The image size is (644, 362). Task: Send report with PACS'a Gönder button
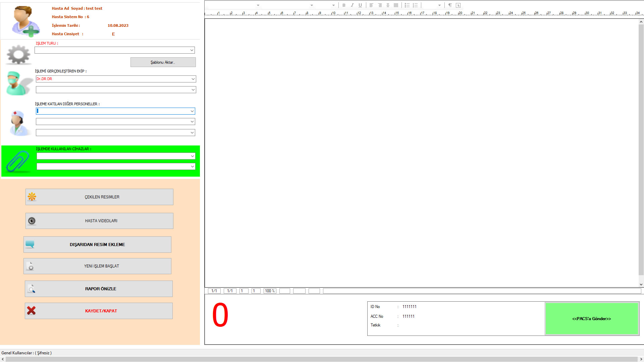[591, 319]
